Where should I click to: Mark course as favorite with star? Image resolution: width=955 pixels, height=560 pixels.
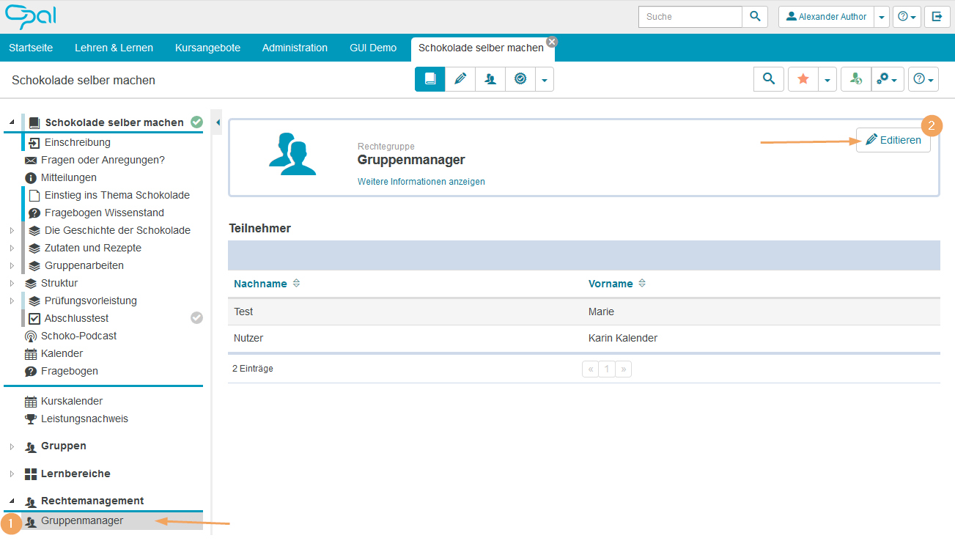coord(803,79)
